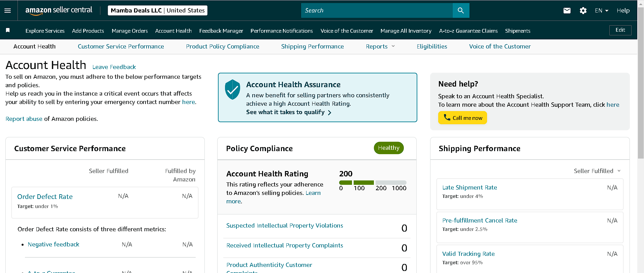Open the Pre-fulfillment Cancel Rate link
This screenshot has width=644, height=273.
pos(480,220)
